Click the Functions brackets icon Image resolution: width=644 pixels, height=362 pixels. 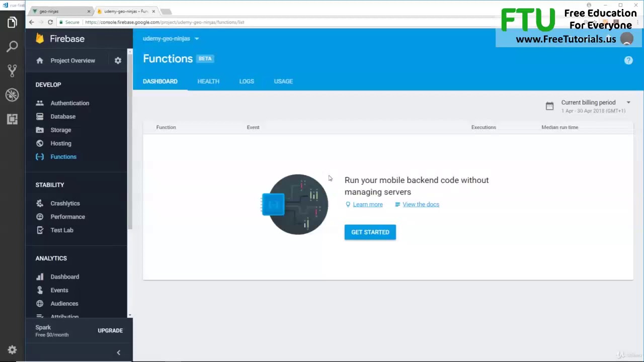pyautogui.click(x=40, y=157)
